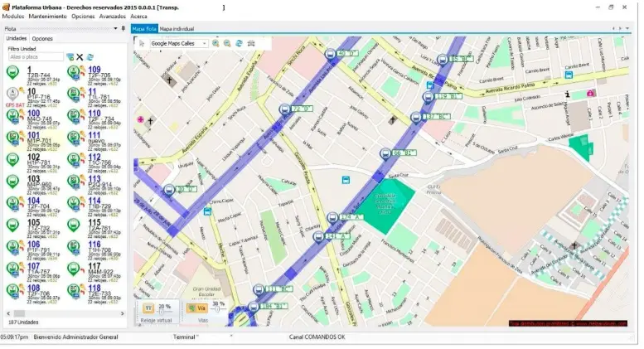This screenshot has height=349, width=644.
Task: Click the map zoom out magnifier icon
Action: (227, 44)
